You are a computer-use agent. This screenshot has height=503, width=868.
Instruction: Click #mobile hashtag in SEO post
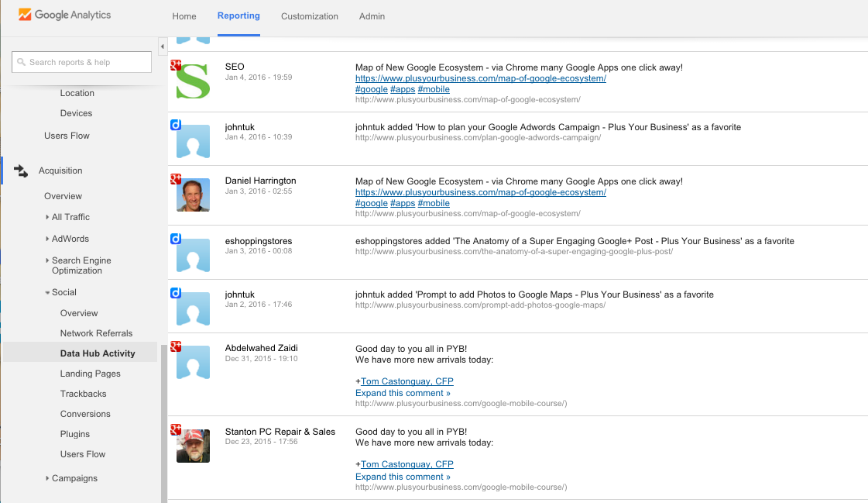pos(434,89)
